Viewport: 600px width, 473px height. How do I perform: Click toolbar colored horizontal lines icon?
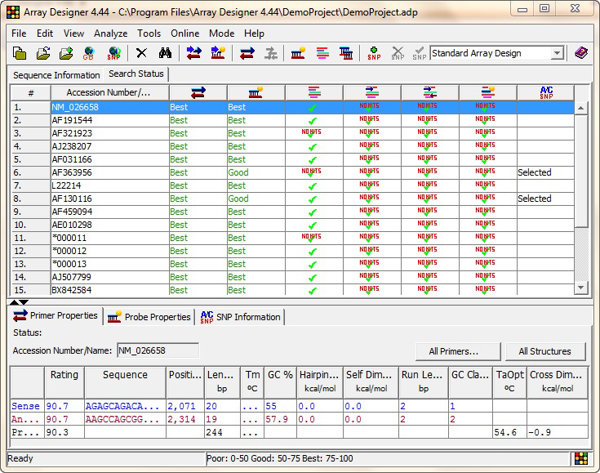[323, 53]
